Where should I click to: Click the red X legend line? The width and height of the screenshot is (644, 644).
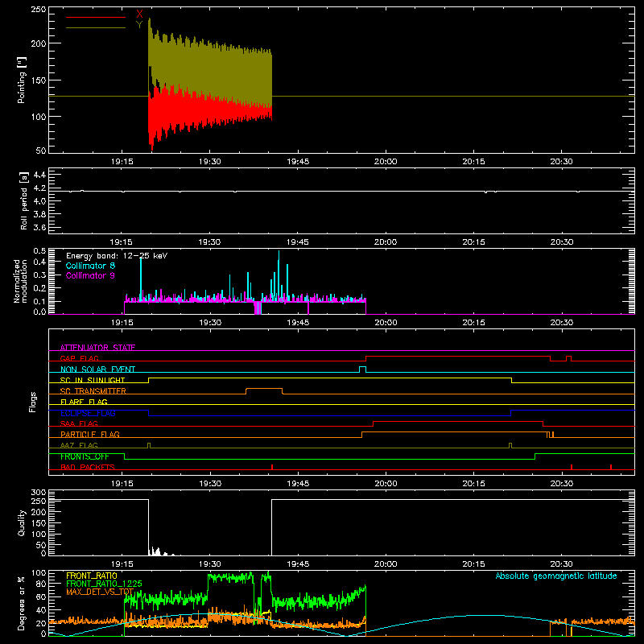[96, 17]
